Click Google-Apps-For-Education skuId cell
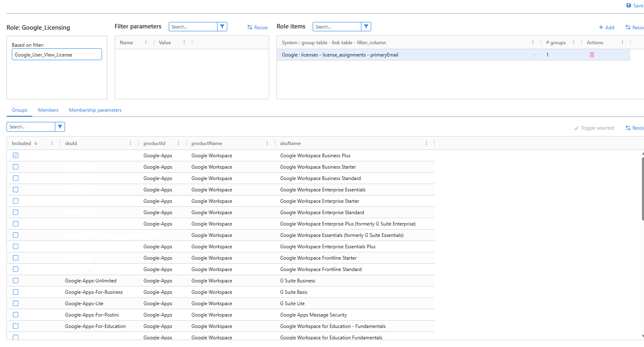The height and width of the screenshot is (347, 644). pyautogui.click(x=96, y=326)
